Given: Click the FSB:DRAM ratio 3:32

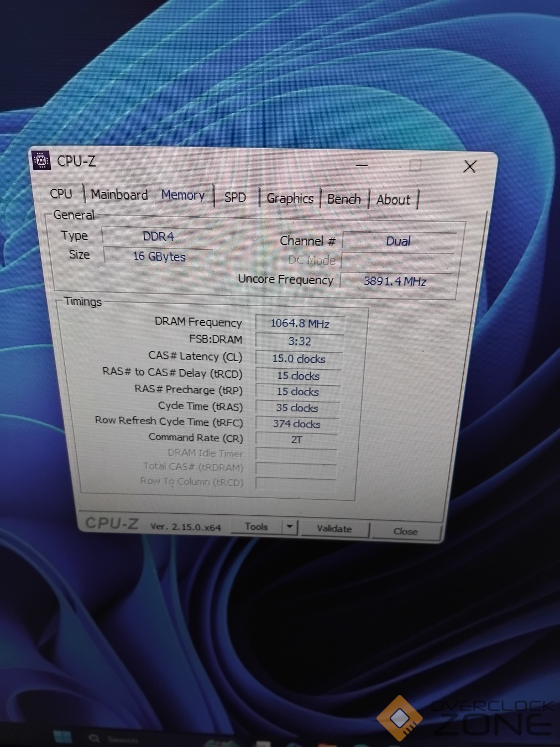Looking at the screenshot, I should [300, 342].
